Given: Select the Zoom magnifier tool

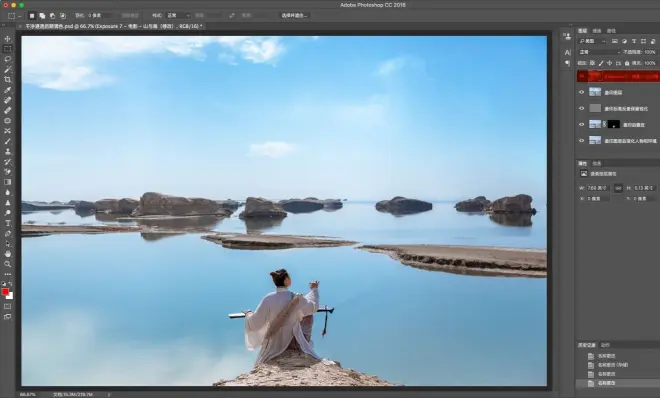Looking at the screenshot, I should 8,264.
